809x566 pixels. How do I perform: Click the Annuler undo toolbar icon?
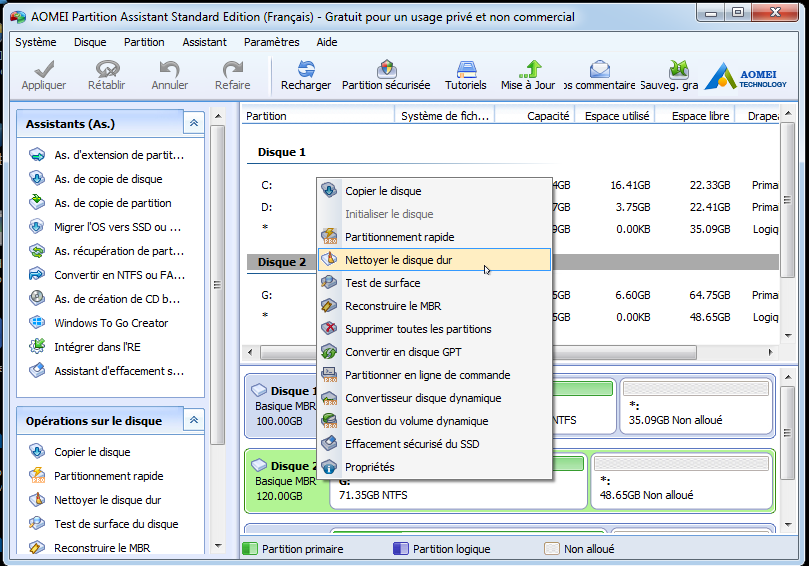(169, 69)
